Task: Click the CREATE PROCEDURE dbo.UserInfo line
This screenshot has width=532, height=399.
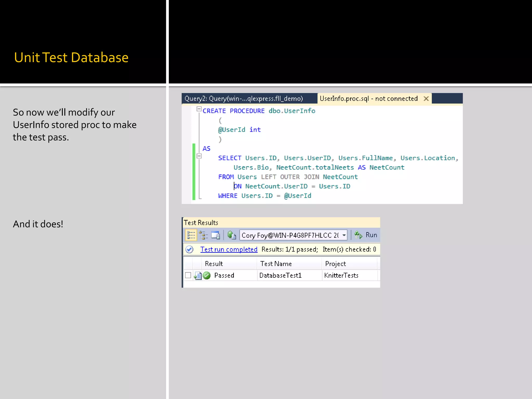Action: tap(259, 111)
